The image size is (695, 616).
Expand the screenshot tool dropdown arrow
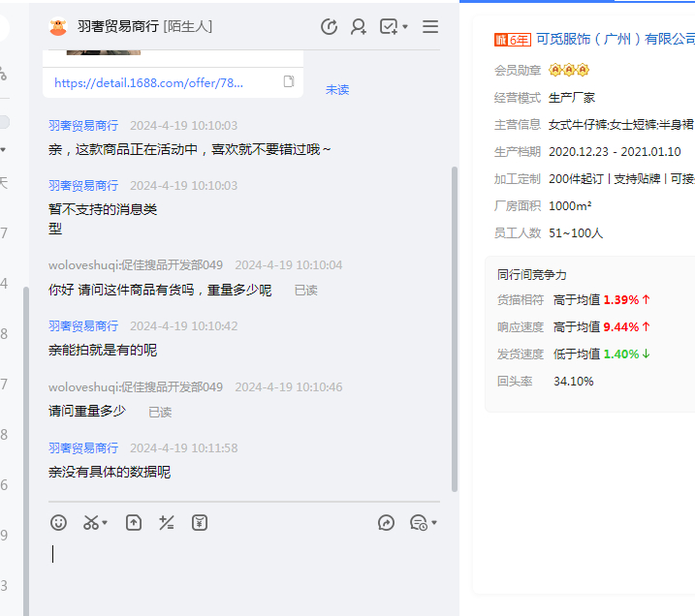pyautogui.click(x=106, y=524)
